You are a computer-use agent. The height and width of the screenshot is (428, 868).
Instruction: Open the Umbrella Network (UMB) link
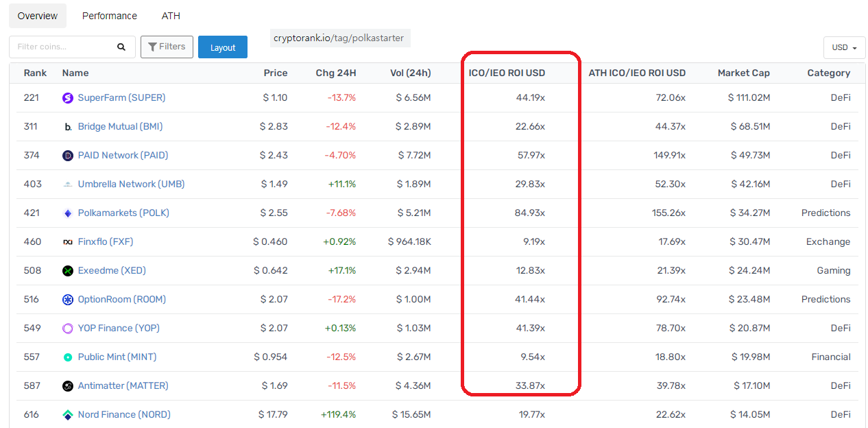coord(131,185)
